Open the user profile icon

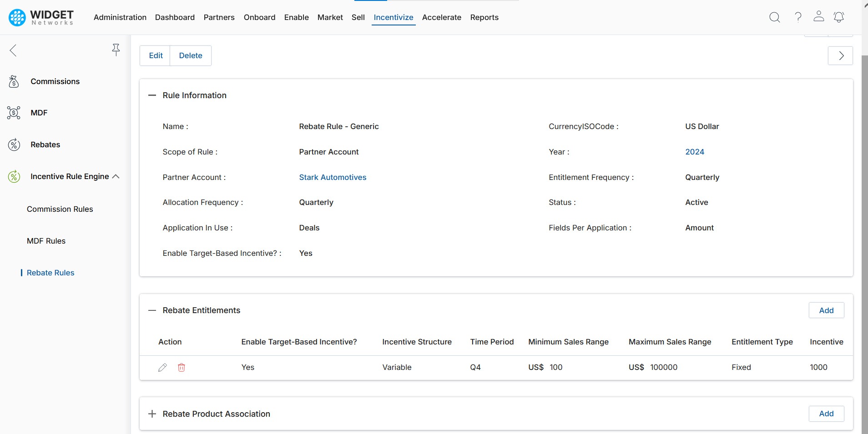818,17
